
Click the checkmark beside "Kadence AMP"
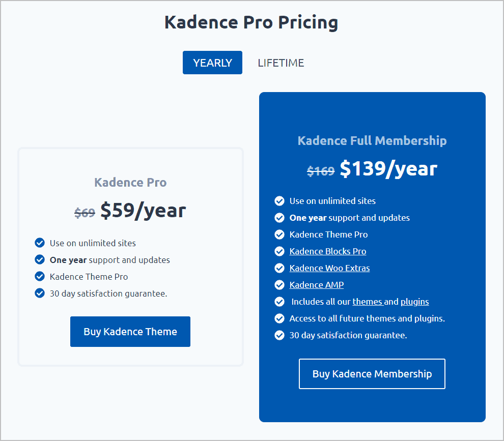pyautogui.click(x=279, y=285)
